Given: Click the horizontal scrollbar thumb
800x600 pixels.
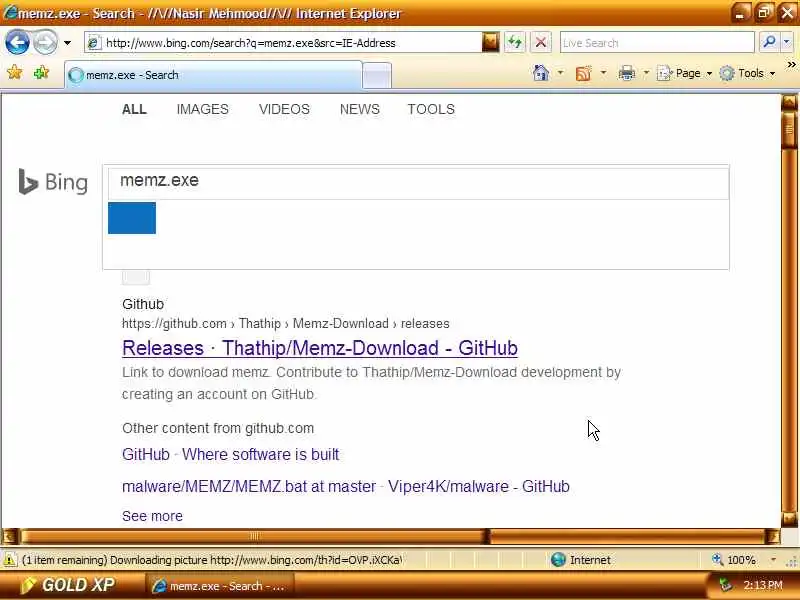Looking at the screenshot, I should click(254, 536).
